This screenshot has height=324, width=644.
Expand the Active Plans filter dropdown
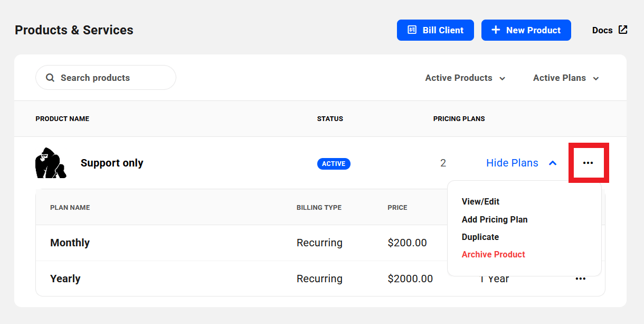tap(566, 78)
